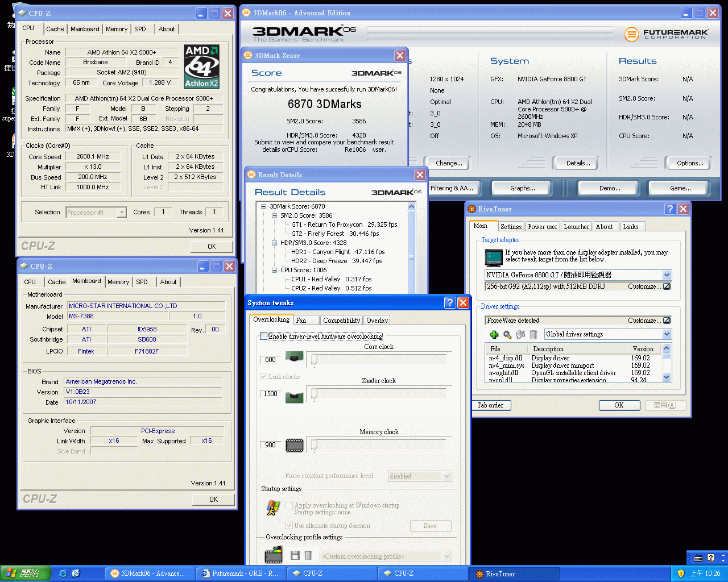
Task: Click the keyboard icon on the language bar
Action: [698, 558]
